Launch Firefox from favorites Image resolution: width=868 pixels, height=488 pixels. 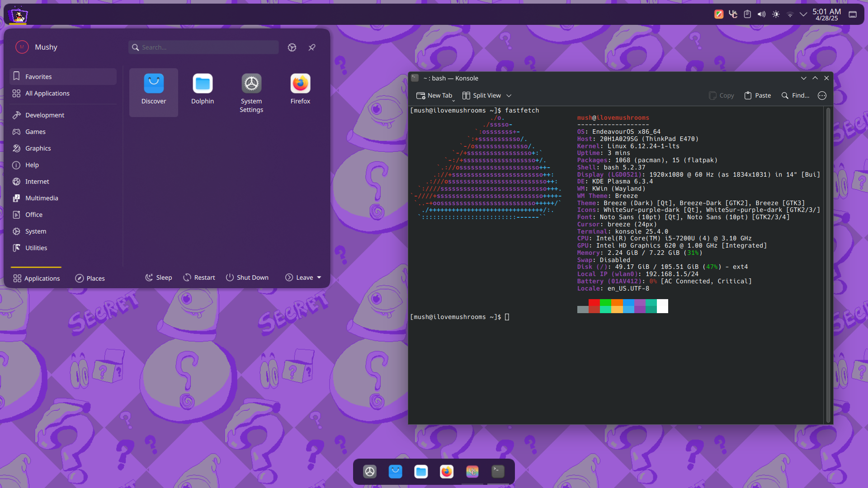pos(300,92)
